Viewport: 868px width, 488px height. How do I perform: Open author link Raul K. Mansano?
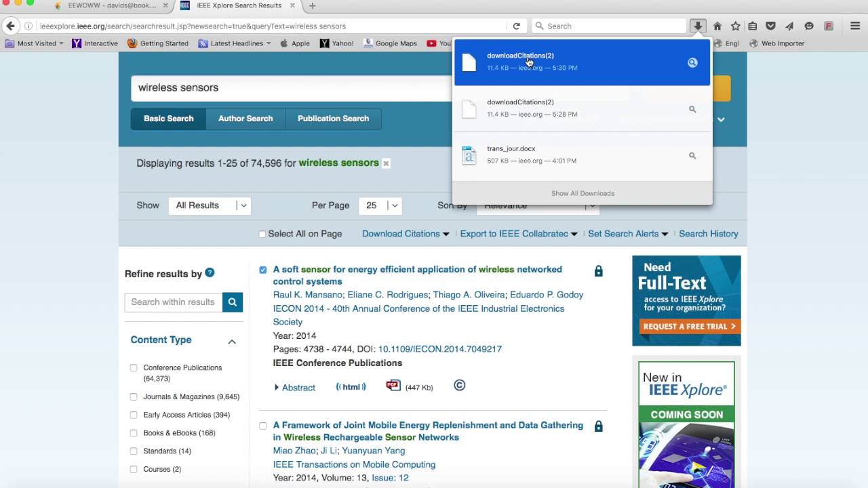tap(307, 295)
